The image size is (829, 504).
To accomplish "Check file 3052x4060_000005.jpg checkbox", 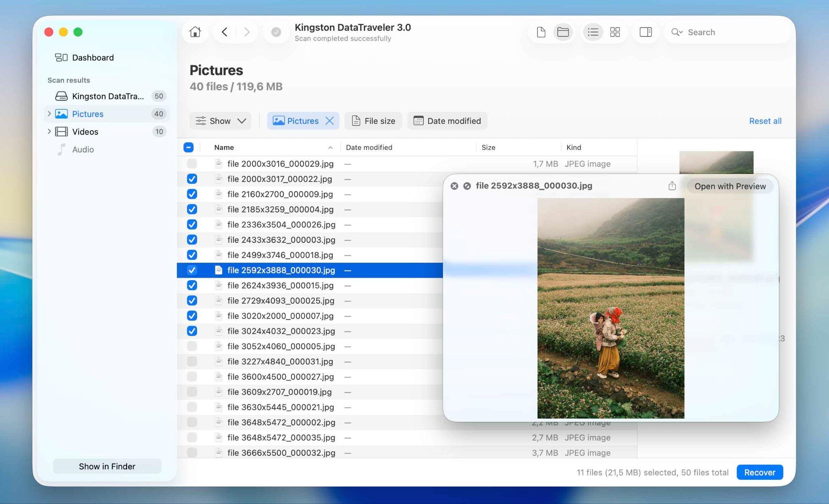I will pos(192,346).
